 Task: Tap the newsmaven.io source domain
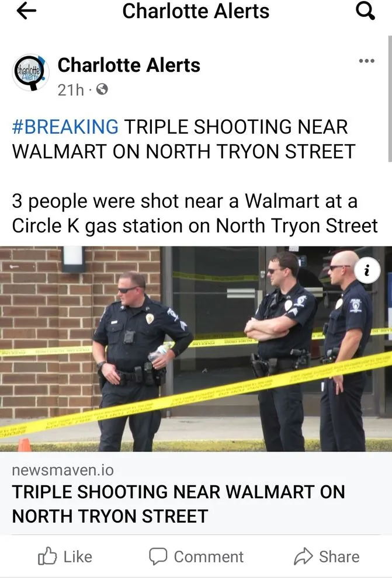click(x=63, y=470)
